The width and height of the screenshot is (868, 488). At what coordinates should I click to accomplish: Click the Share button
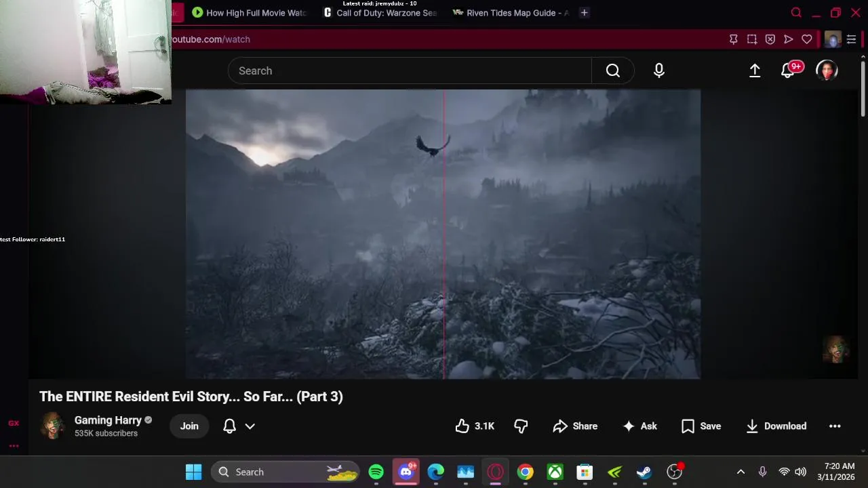pos(575,426)
